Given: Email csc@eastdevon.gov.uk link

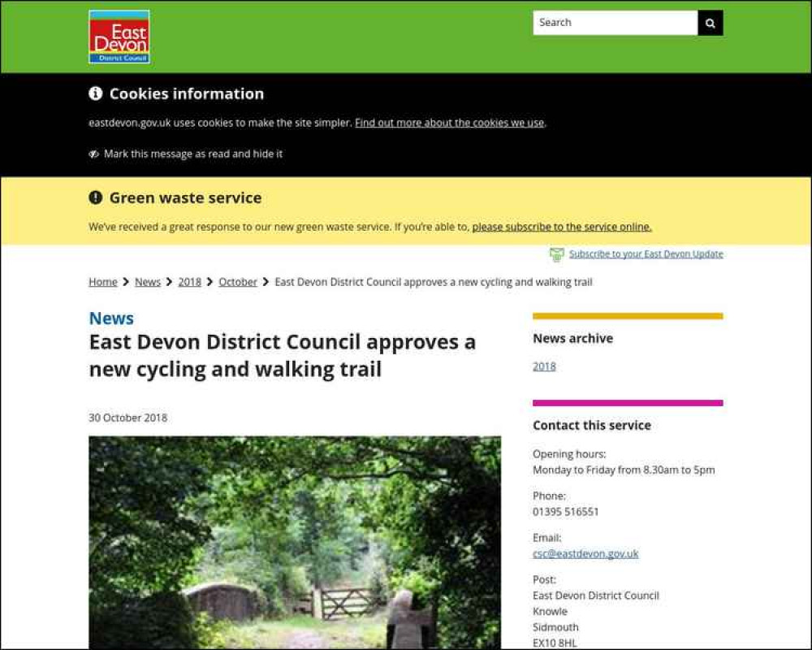Looking at the screenshot, I should 585,553.
